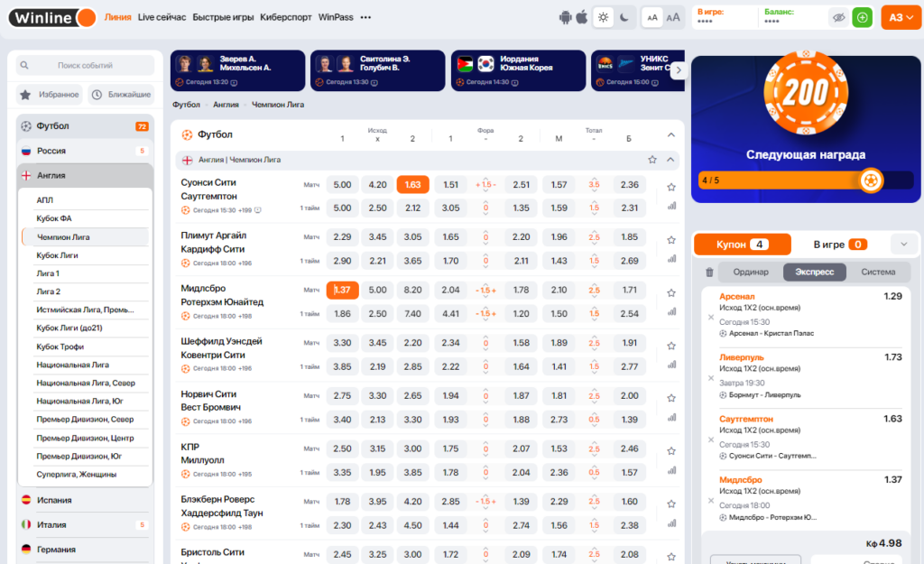Viewport: 924px width, 564px height.
Task: Open statistics icon for КПР match
Action: [x=671, y=470]
